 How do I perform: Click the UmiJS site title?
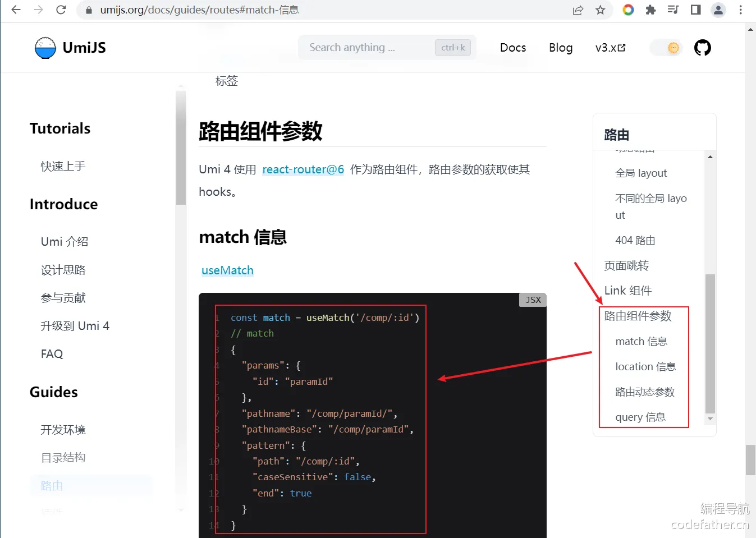click(84, 48)
